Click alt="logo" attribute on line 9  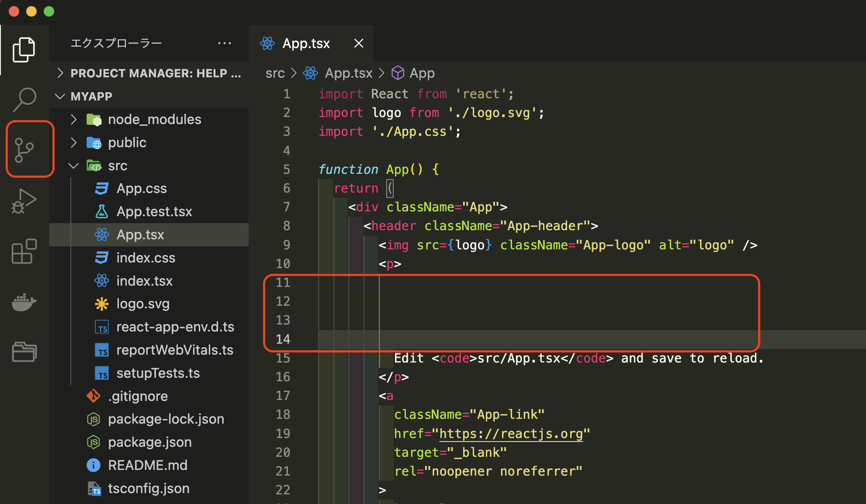696,245
